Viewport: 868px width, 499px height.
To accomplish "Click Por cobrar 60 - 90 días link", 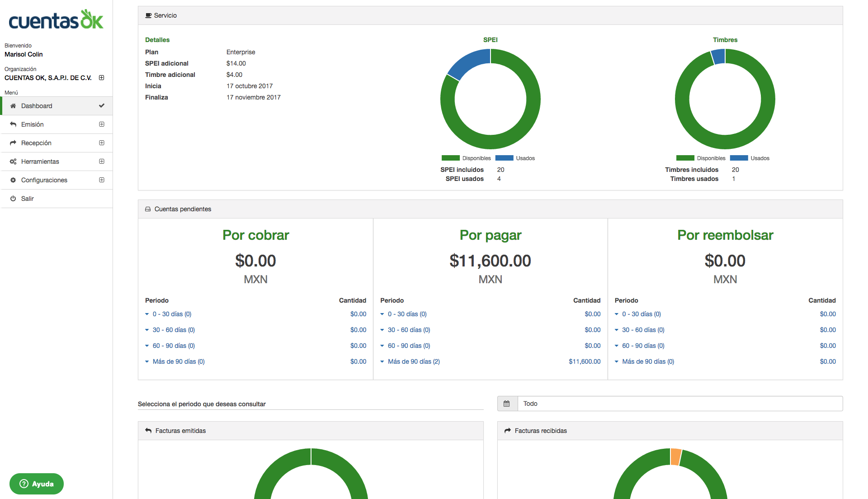I will click(x=174, y=346).
